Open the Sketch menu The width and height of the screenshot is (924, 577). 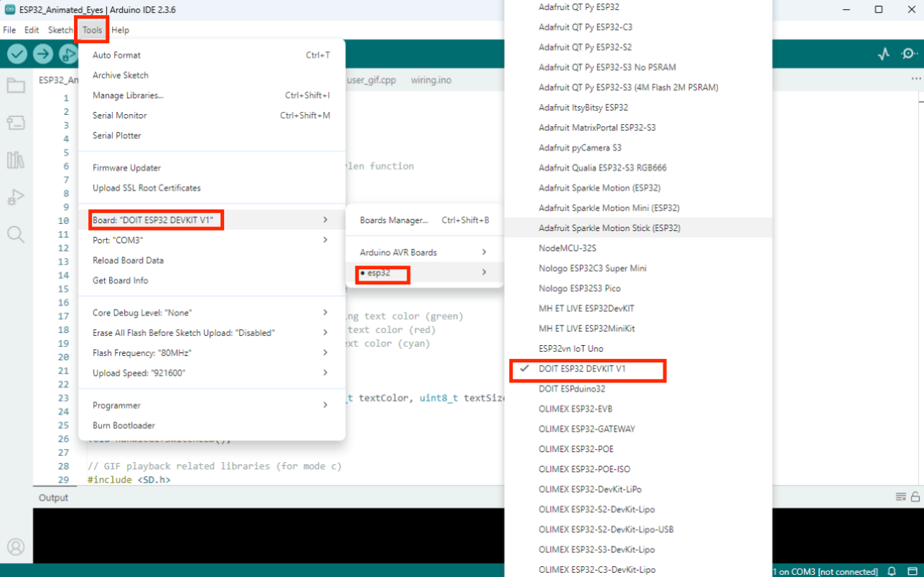pos(60,30)
